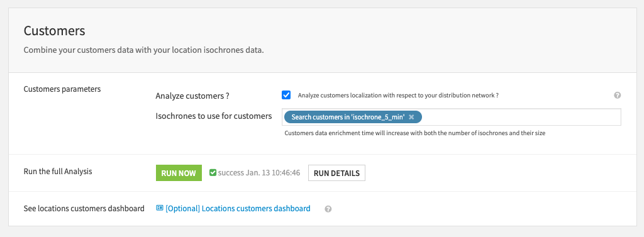Image resolution: width=644 pixels, height=237 pixels.
Task: Click the 'Combine your customers data' description
Action: [143, 50]
